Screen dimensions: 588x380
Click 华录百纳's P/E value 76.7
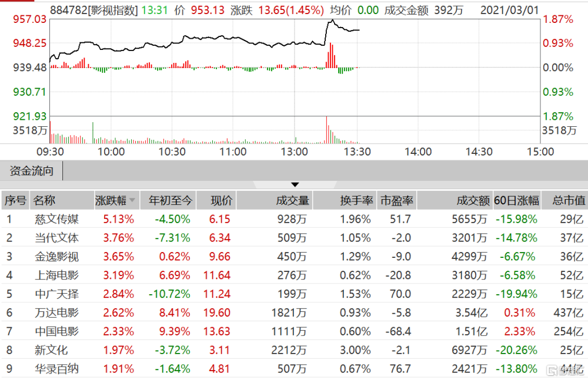(400, 369)
